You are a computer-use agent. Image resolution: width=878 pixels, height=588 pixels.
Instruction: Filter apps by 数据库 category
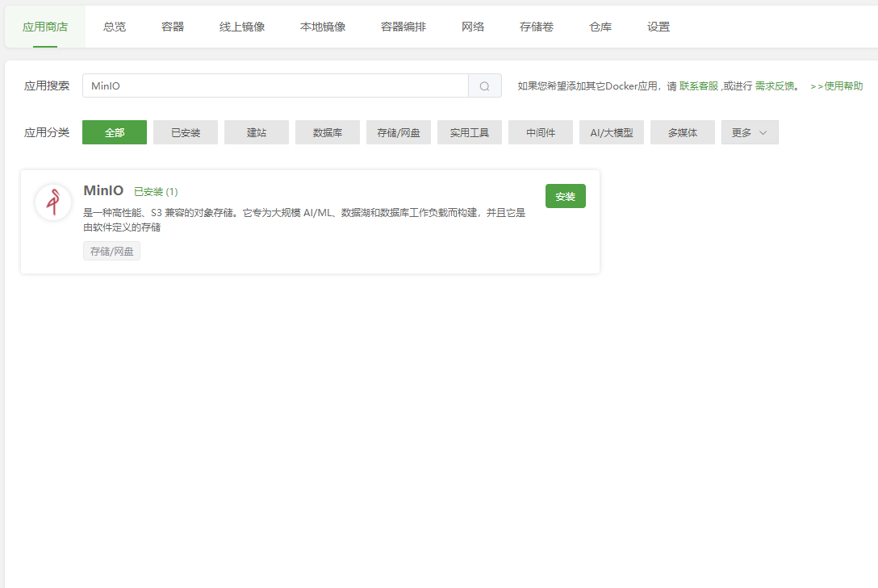(x=328, y=132)
